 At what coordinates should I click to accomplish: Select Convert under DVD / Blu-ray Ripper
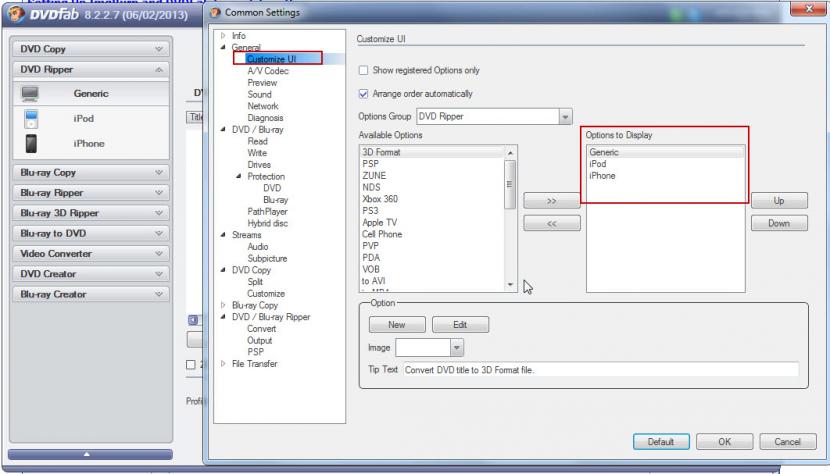261,328
